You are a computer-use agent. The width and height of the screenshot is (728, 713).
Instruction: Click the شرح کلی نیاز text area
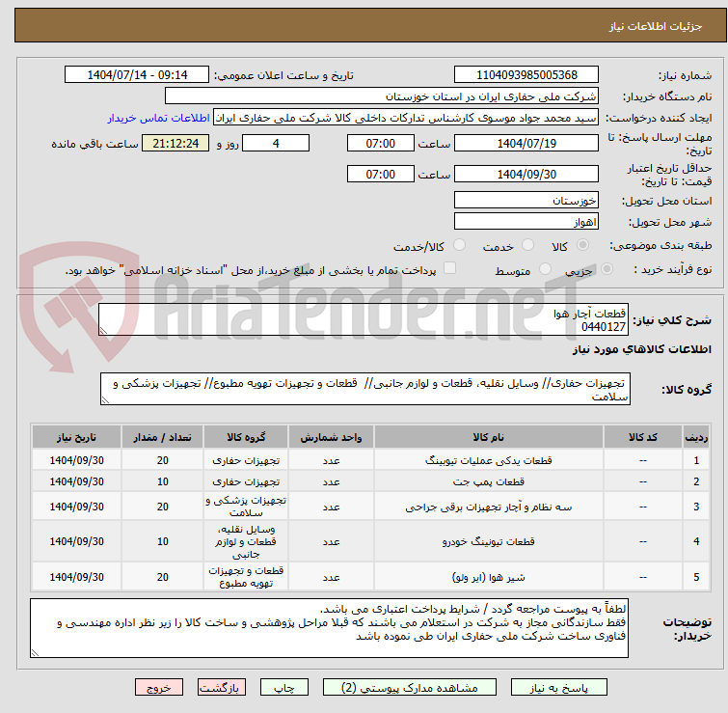tap(364, 319)
